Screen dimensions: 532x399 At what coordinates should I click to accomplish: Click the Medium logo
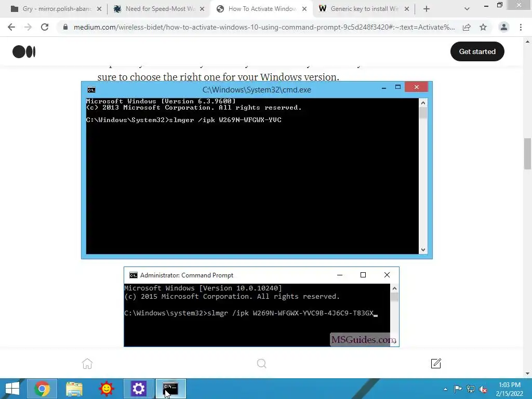pyautogui.click(x=24, y=51)
